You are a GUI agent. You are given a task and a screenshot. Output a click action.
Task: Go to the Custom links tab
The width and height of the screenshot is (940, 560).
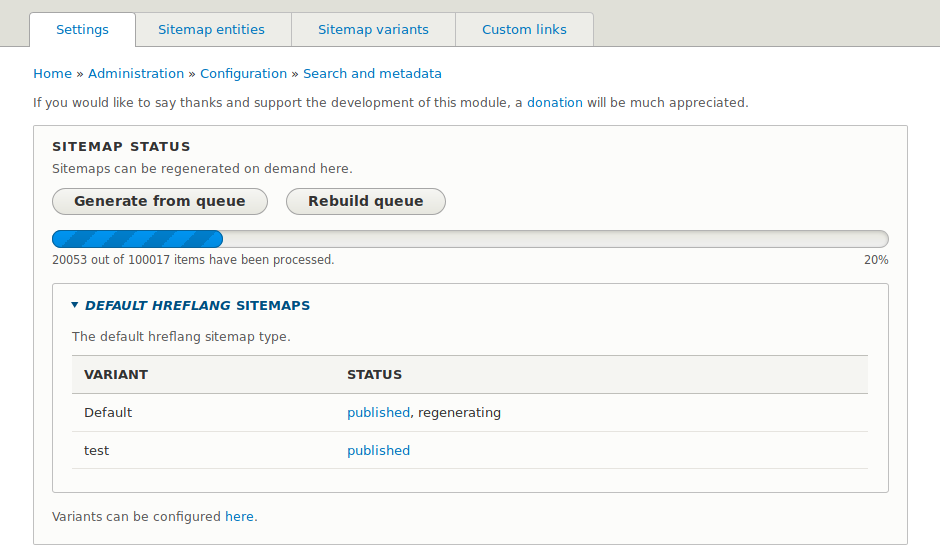click(x=524, y=30)
